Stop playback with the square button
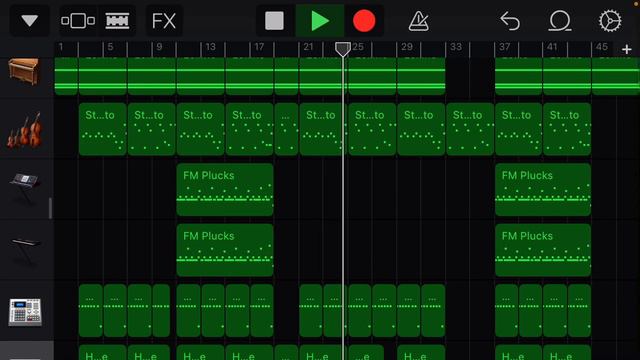 pyautogui.click(x=274, y=20)
